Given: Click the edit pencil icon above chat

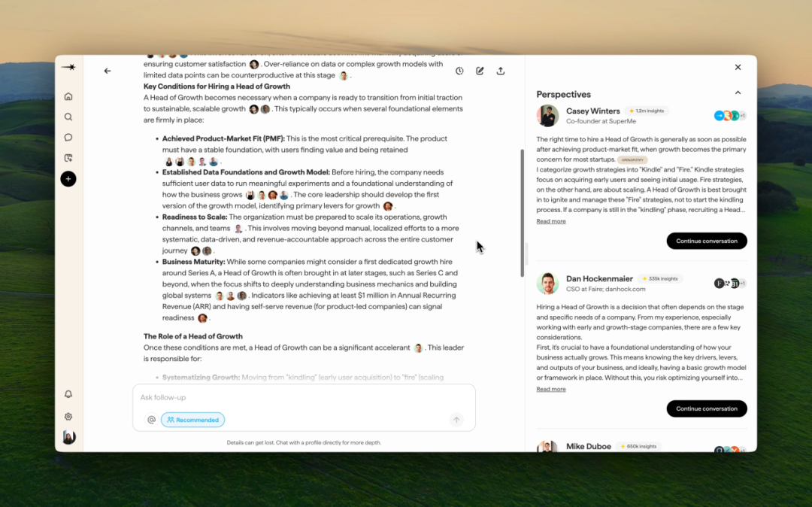Looking at the screenshot, I should [480, 71].
